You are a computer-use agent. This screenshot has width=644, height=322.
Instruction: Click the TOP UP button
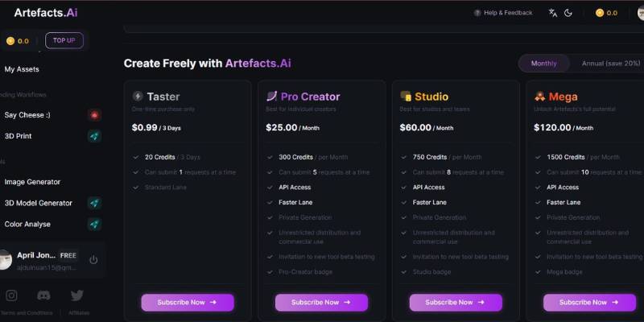64,40
